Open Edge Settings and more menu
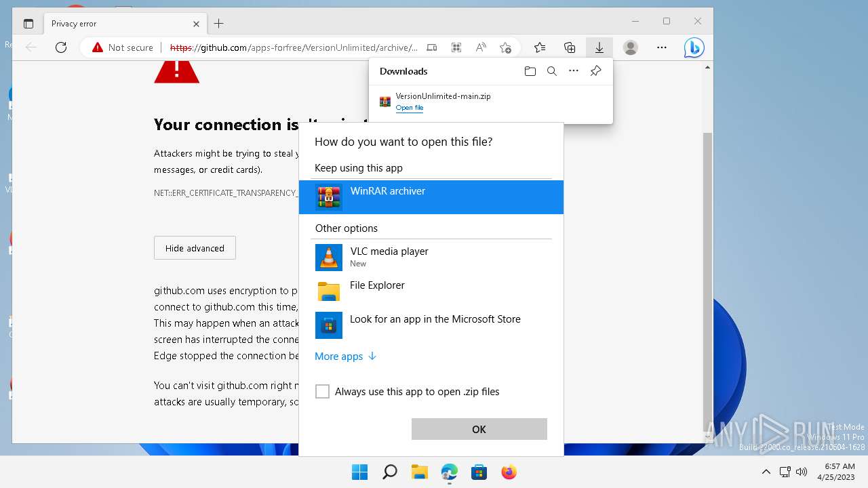This screenshot has height=488, width=868. tap(662, 47)
